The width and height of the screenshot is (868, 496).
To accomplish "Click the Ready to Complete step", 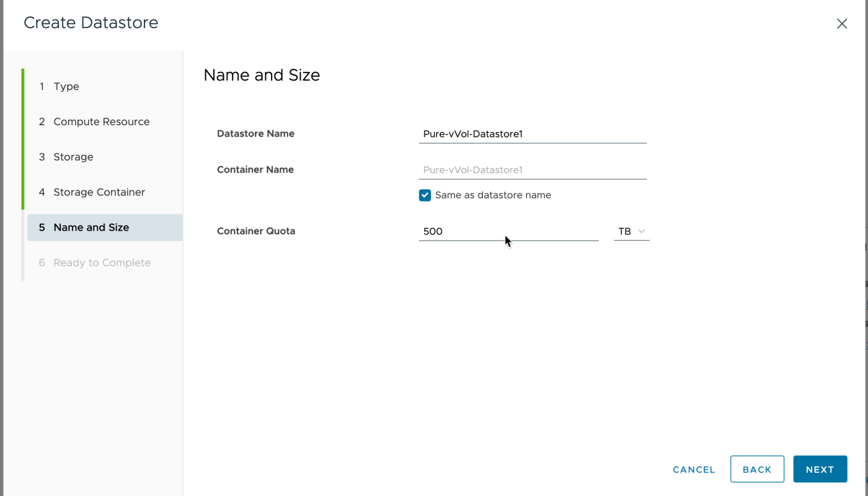I will (102, 263).
